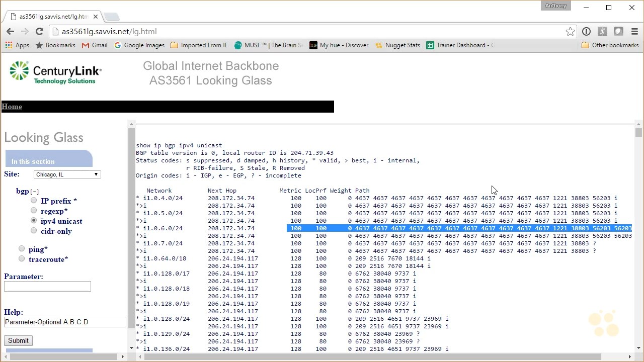Click the highlighted AS path row

click(459, 228)
